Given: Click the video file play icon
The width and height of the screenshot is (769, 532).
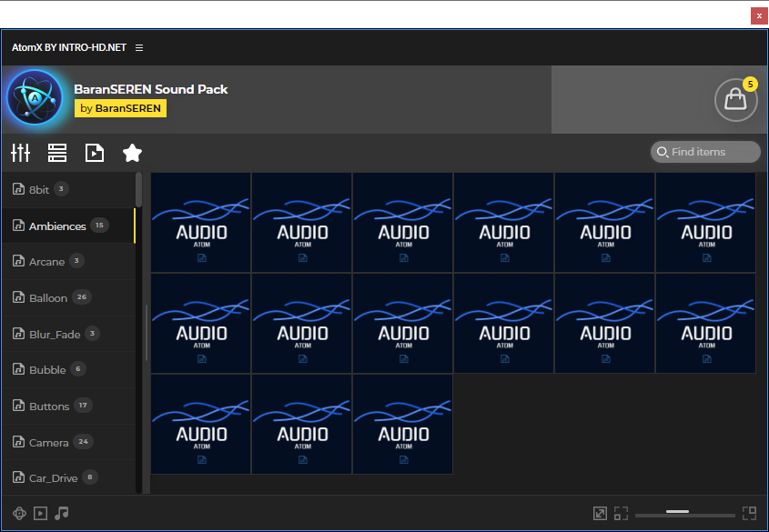Looking at the screenshot, I should pos(94,153).
